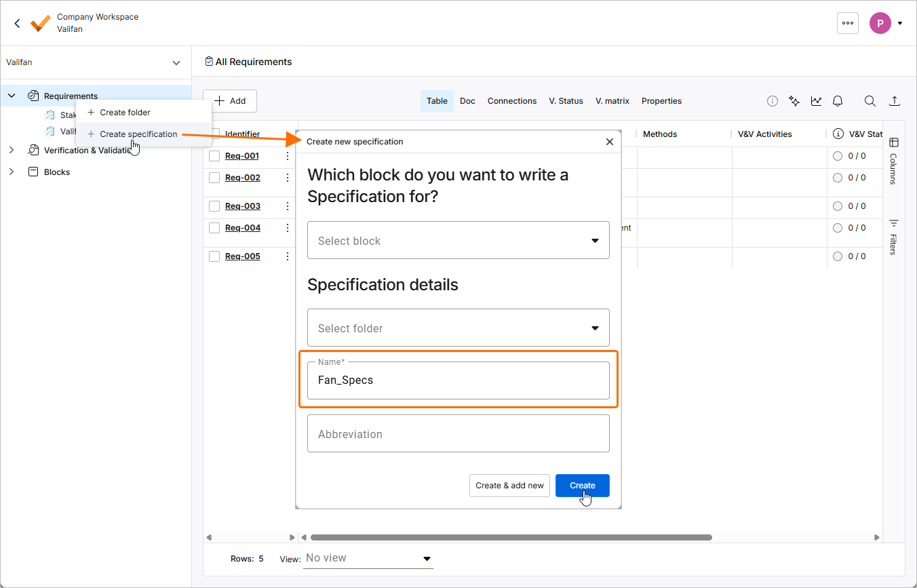Expand the Blocks tree node
Image resolution: width=917 pixels, height=588 pixels.
coord(12,172)
